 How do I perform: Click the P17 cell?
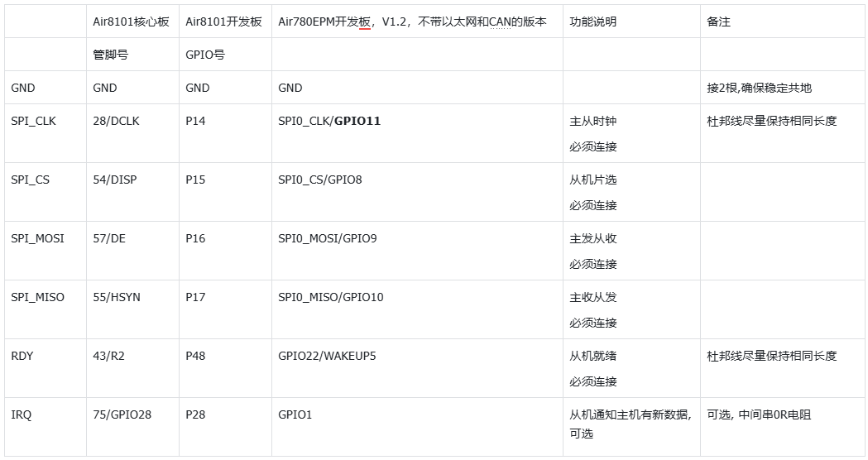pos(225,309)
